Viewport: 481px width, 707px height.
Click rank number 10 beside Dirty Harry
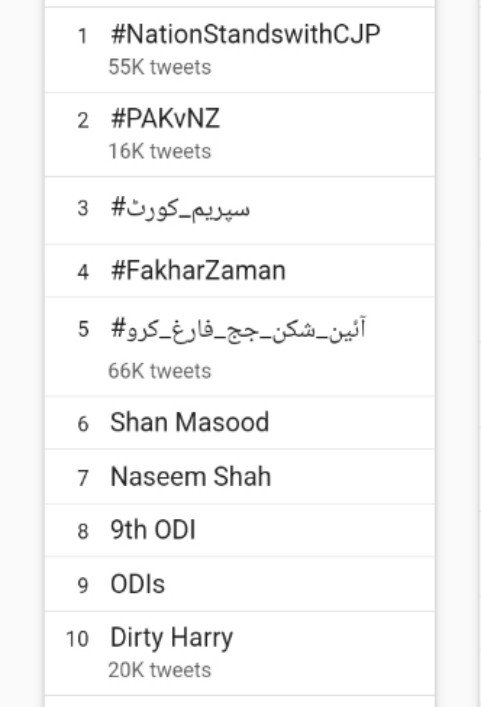coord(77,639)
